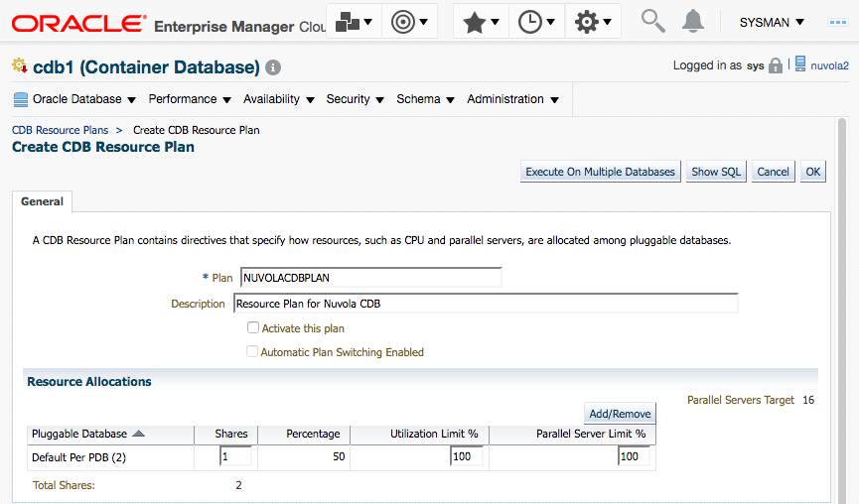The image size is (859, 504).
Task: Click the Default Per PDB (2) row label
Action: pyautogui.click(x=78, y=457)
